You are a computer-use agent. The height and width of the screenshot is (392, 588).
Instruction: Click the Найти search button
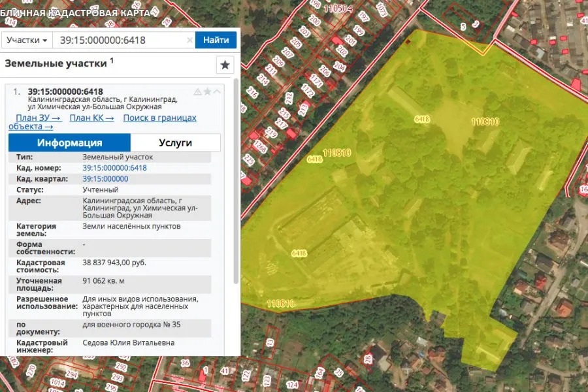(x=216, y=40)
